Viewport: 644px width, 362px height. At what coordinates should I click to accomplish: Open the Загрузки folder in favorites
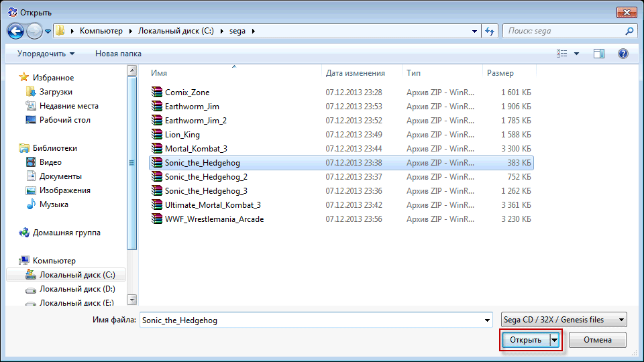(56, 92)
